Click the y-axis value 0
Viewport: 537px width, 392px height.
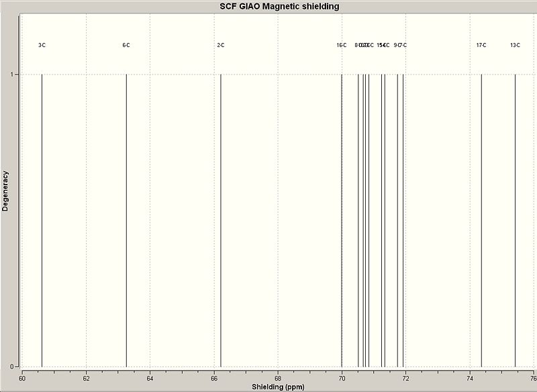[12, 366]
